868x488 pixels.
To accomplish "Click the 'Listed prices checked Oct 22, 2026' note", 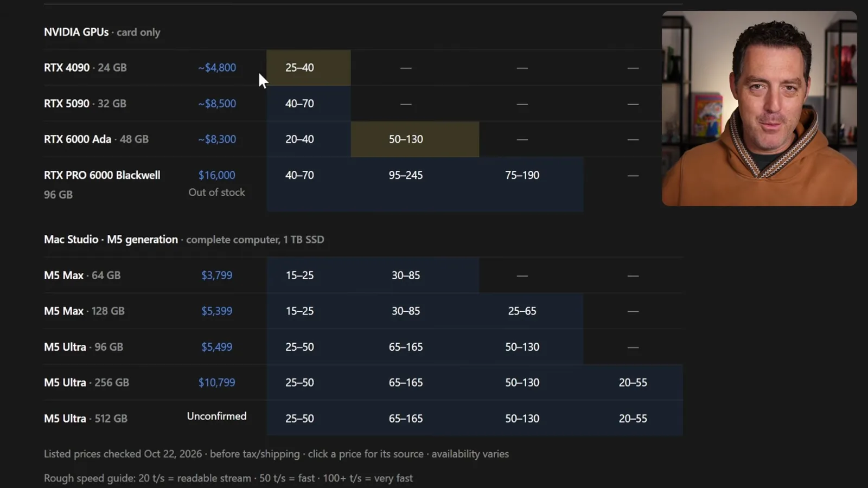I will pos(277,454).
